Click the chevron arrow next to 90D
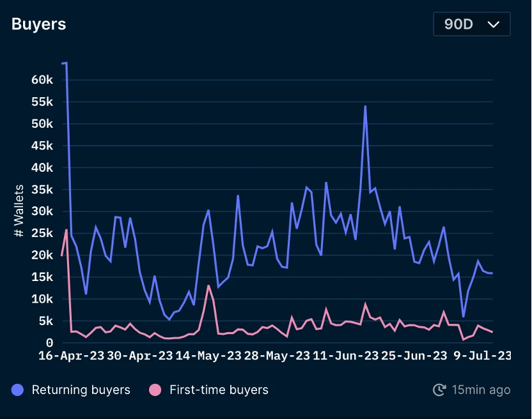This screenshot has width=532, height=419. point(493,24)
